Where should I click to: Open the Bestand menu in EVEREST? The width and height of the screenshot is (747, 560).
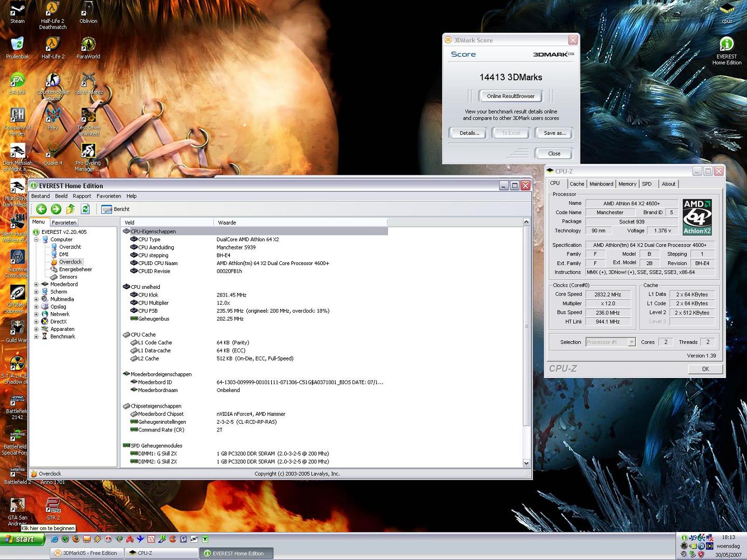coord(40,196)
